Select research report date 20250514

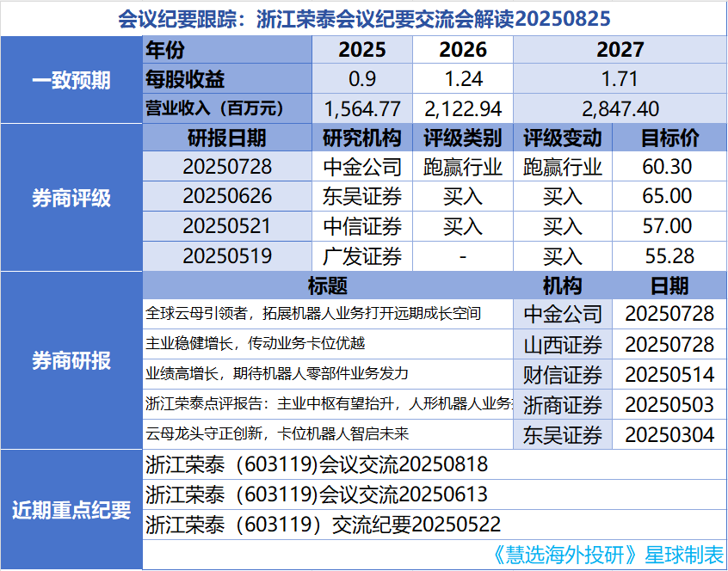(669, 374)
